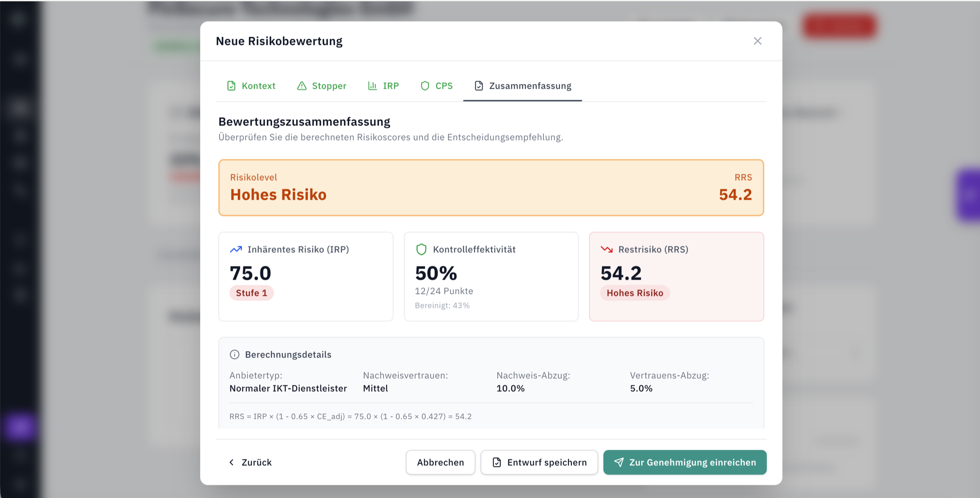Click the Stufe 1 badge
Screen dimensions: 980x498
[251, 293]
